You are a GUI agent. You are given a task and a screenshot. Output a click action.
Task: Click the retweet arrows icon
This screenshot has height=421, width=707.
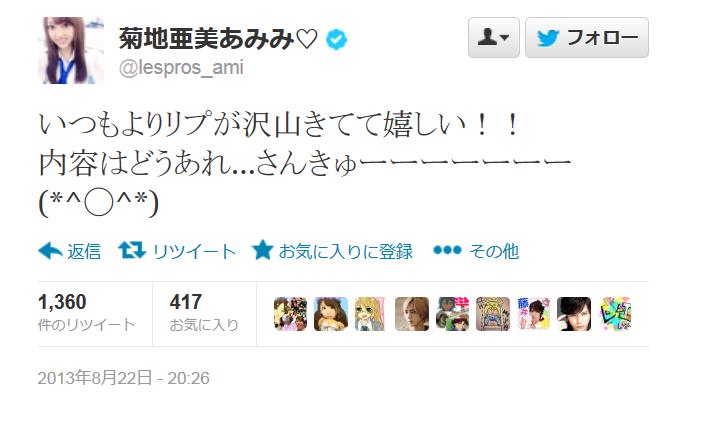point(132,250)
